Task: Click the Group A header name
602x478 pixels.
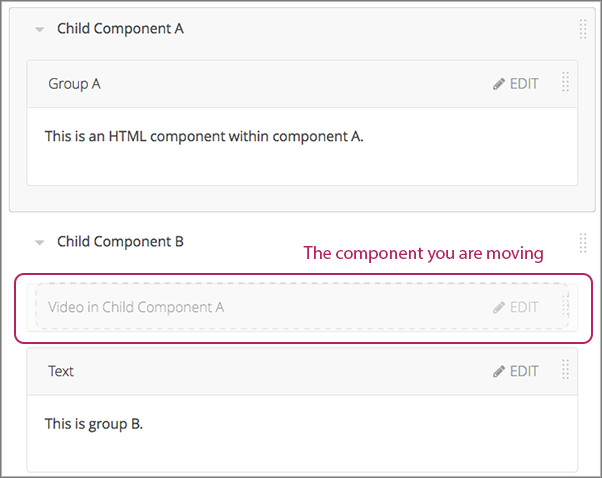Action: coord(74,84)
